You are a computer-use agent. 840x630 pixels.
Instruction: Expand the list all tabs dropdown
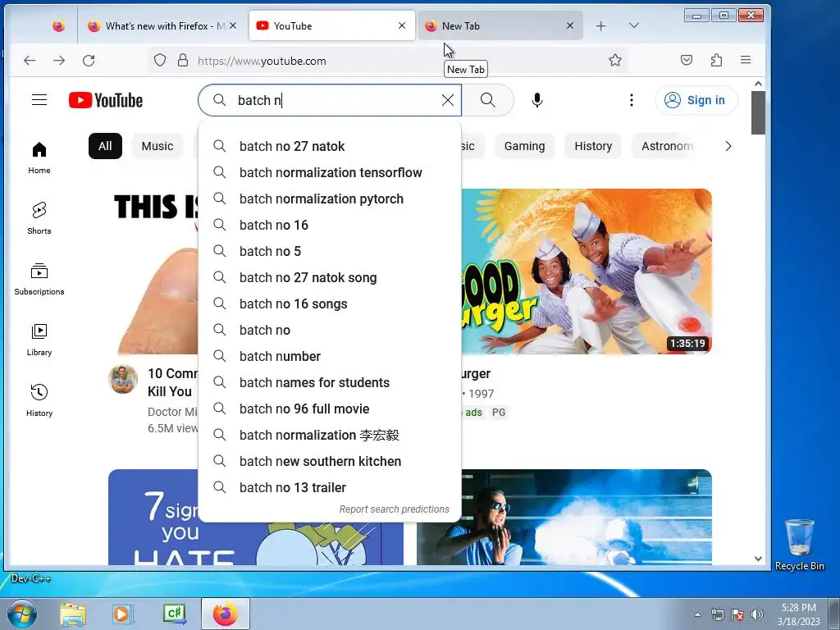coord(634,25)
